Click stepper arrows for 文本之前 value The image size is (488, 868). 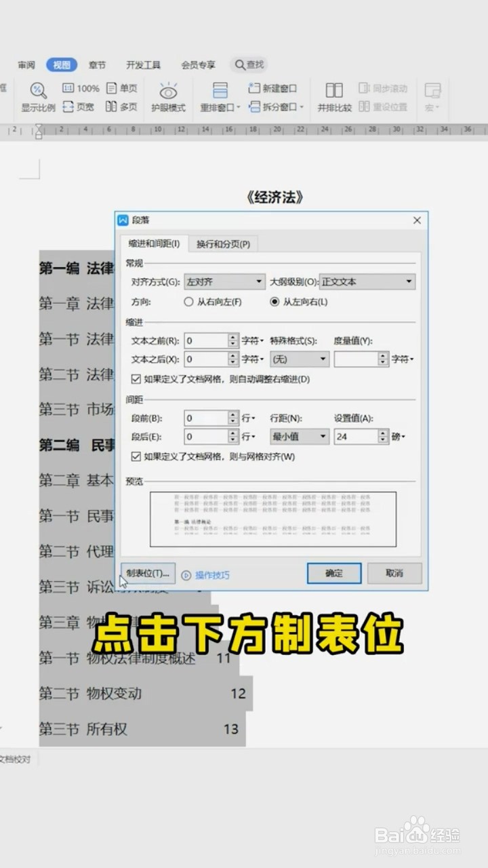(x=234, y=340)
